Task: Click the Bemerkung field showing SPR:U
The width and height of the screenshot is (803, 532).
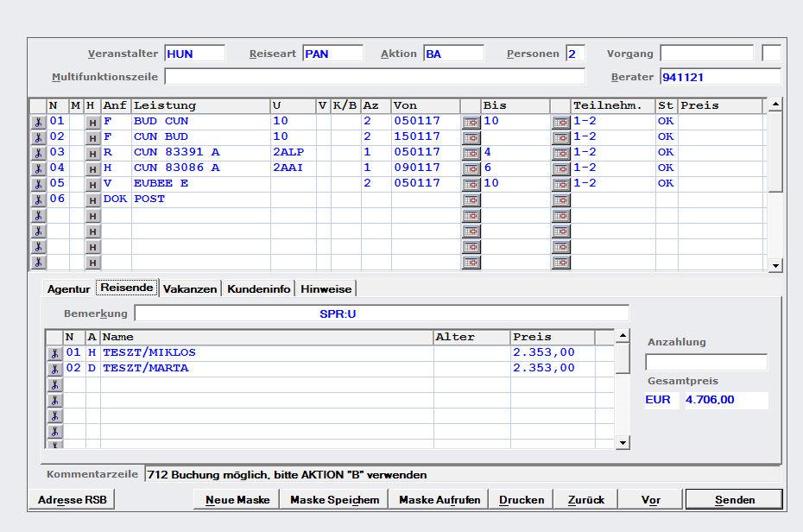Action: [x=382, y=313]
